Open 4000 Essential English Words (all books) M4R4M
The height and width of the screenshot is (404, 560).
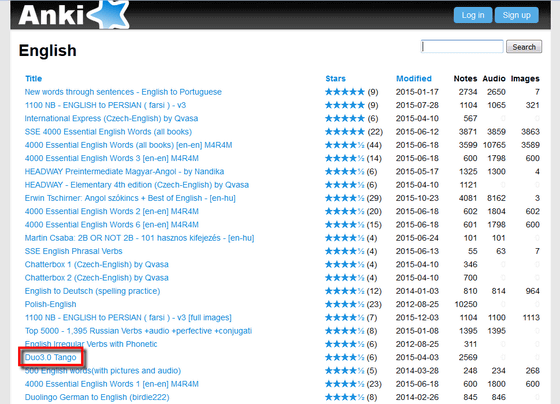[128, 145]
